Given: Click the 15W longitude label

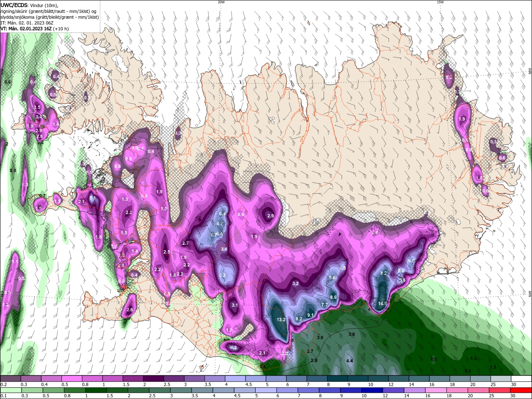Looking at the screenshot, I should pyautogui.click(x=440, y=2).
